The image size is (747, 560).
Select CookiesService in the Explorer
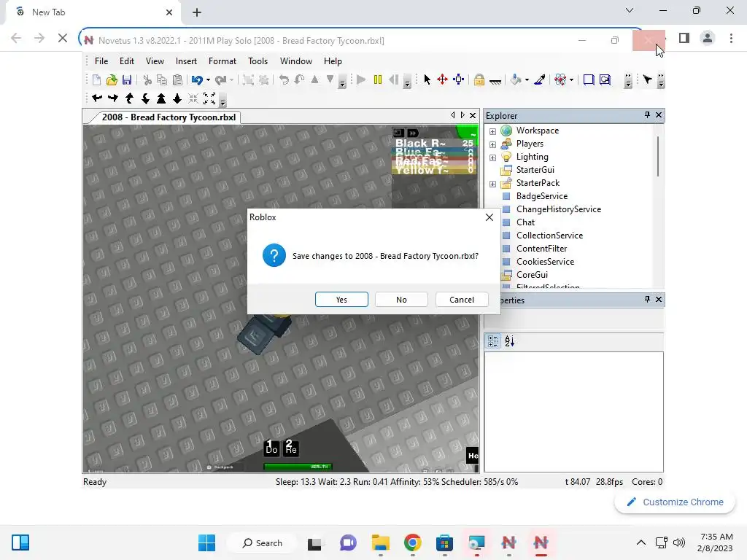pyautogui.click(x=545, y=262)
